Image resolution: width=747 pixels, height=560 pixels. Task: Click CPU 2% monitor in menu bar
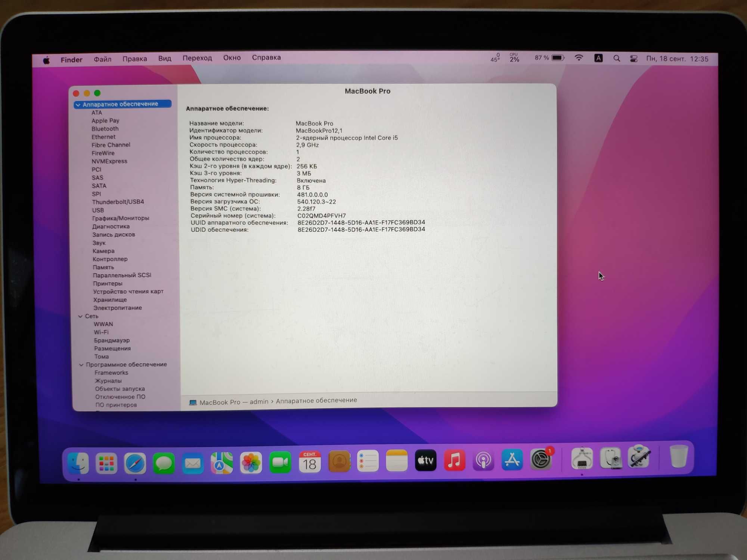point(514,57)
